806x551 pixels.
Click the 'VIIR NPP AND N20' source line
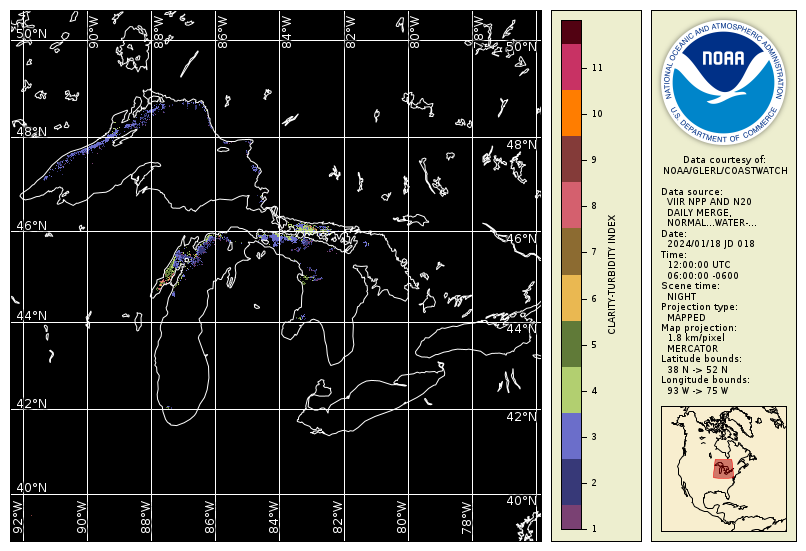tap(709, 202)
